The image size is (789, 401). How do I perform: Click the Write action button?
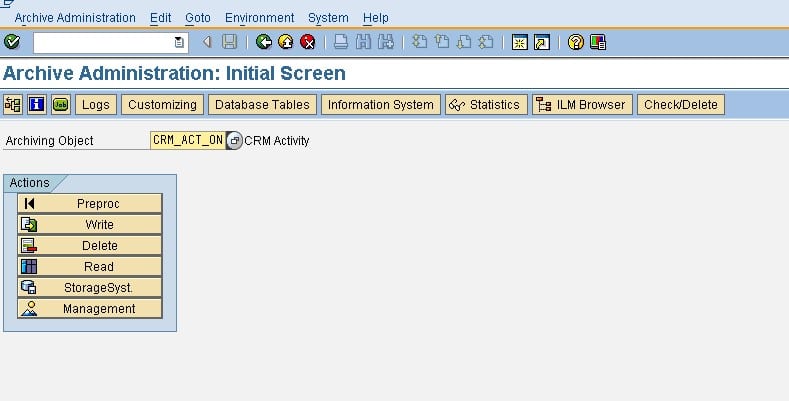point(89,225)
